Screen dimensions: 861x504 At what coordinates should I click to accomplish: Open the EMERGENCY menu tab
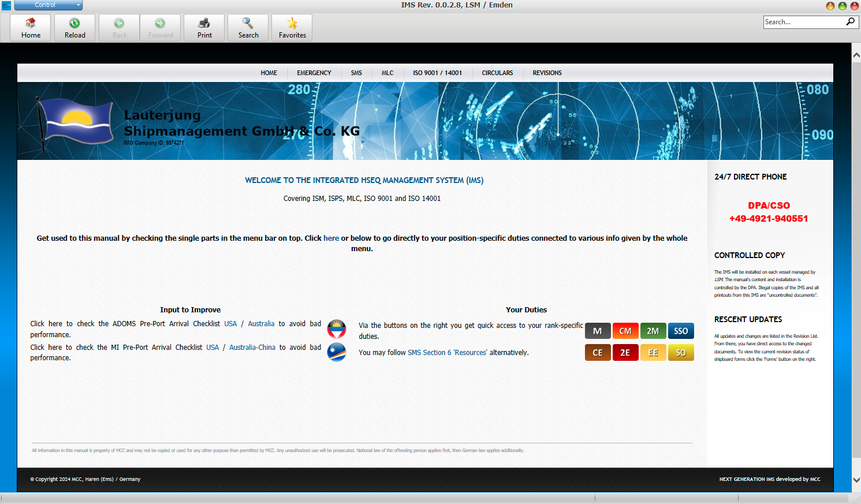314,73
